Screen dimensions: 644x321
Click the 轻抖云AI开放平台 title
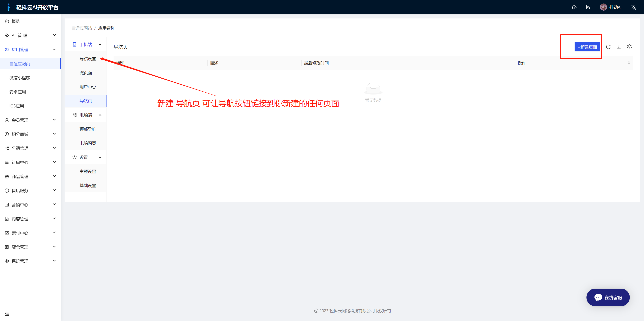[x=37, y=7]
